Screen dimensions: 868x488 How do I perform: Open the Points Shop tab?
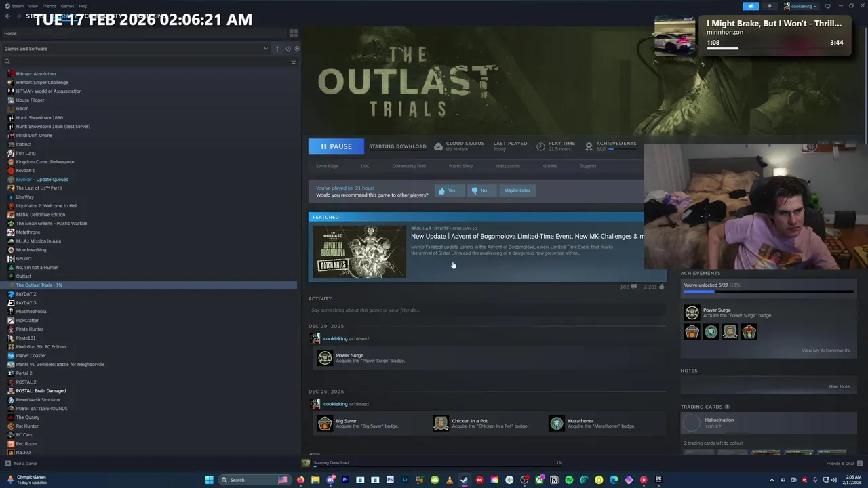(460, 166)
